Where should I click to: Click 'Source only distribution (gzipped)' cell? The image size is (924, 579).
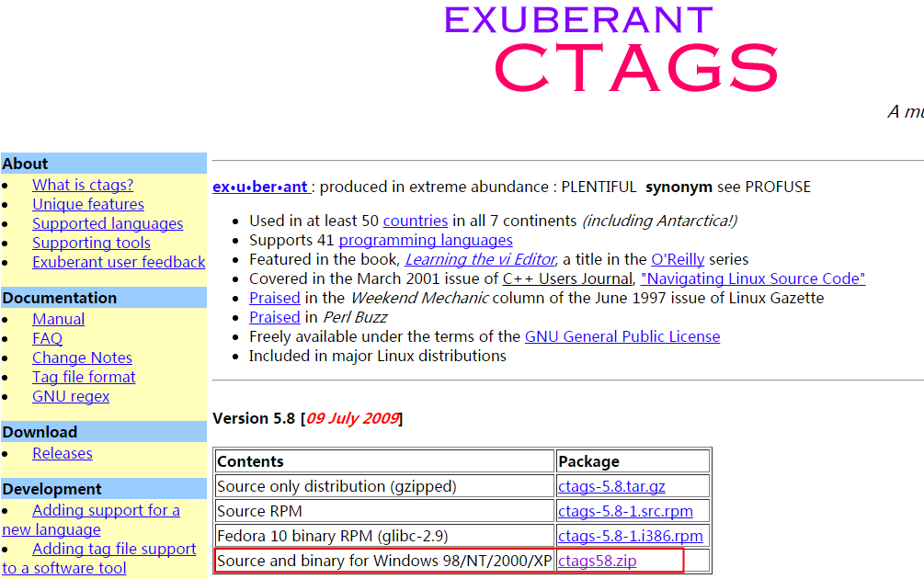pos(384,486)
